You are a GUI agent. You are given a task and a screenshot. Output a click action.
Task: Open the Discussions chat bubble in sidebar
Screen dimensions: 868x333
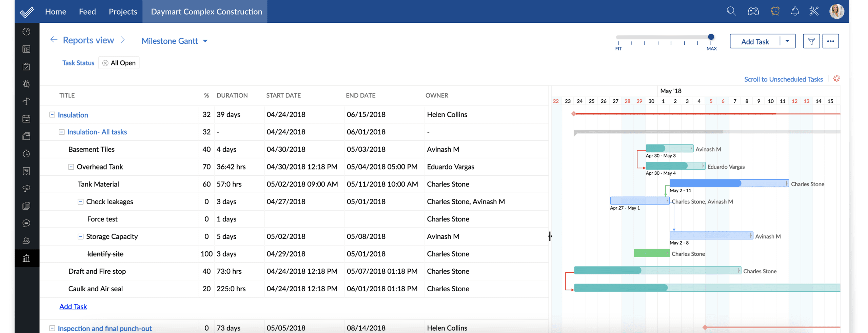click(x=26, y=223)
